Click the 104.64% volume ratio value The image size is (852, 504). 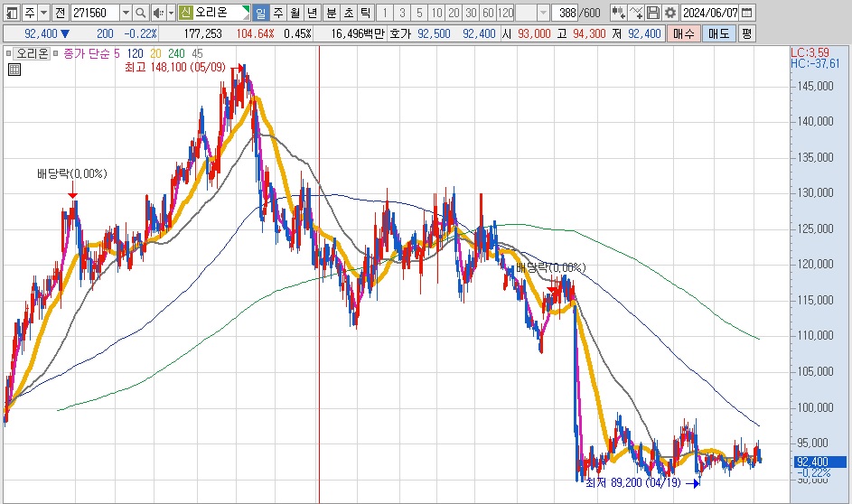tap(256, 33)
